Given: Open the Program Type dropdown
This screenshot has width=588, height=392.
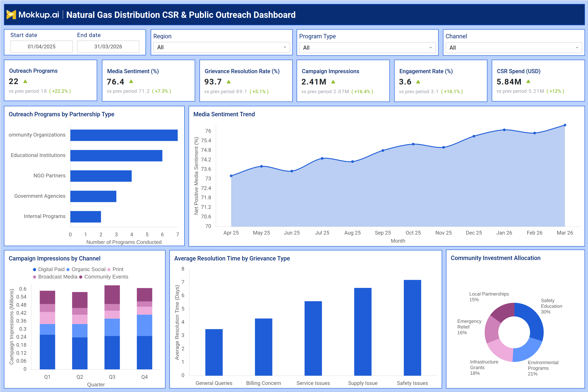Looking at the screenshot, I should pyautogui.click(x=368, y=47).
